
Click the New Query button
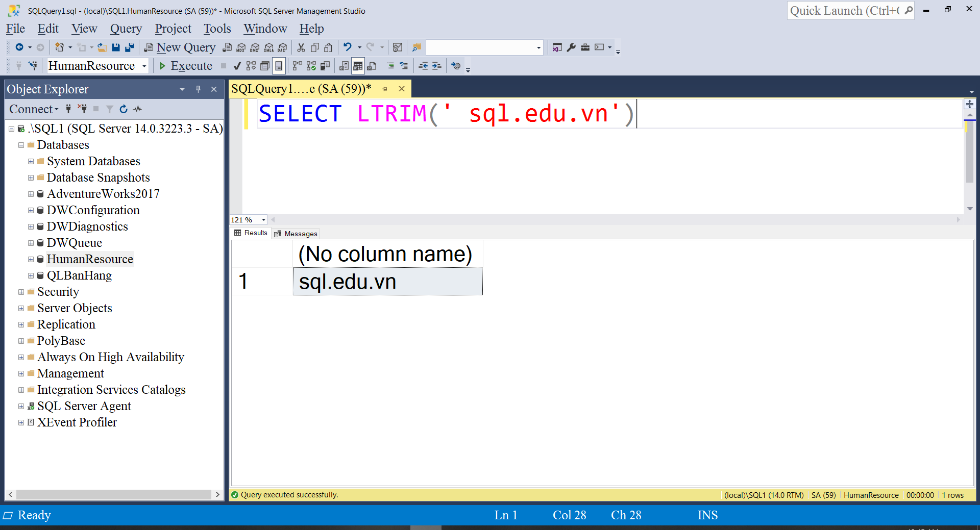(180, 47)
